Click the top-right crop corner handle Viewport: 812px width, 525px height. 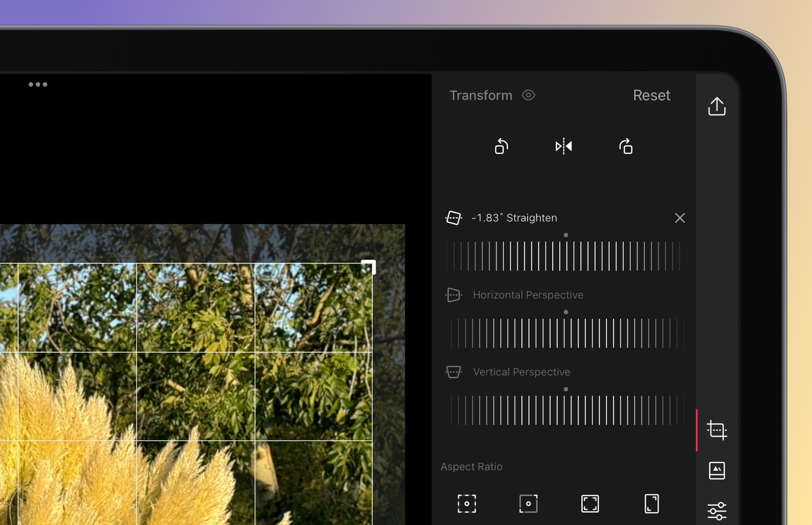(x=370, y=267)
